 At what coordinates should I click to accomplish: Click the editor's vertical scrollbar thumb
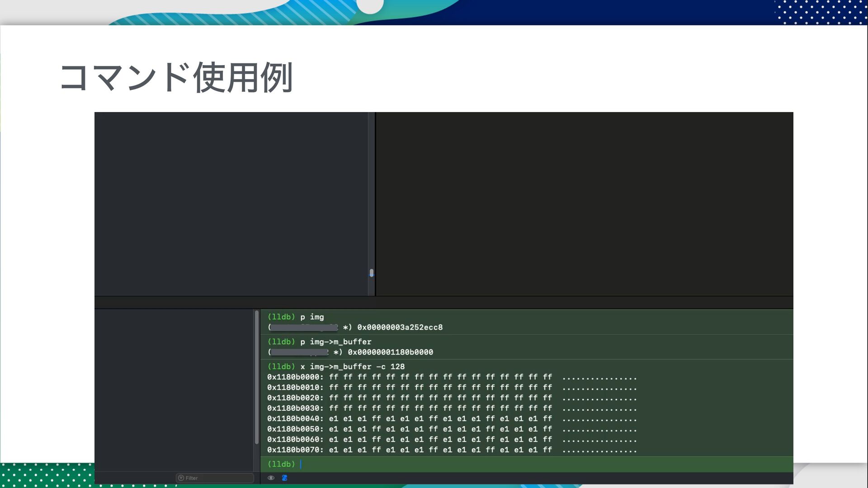click(x=372, y=273)
